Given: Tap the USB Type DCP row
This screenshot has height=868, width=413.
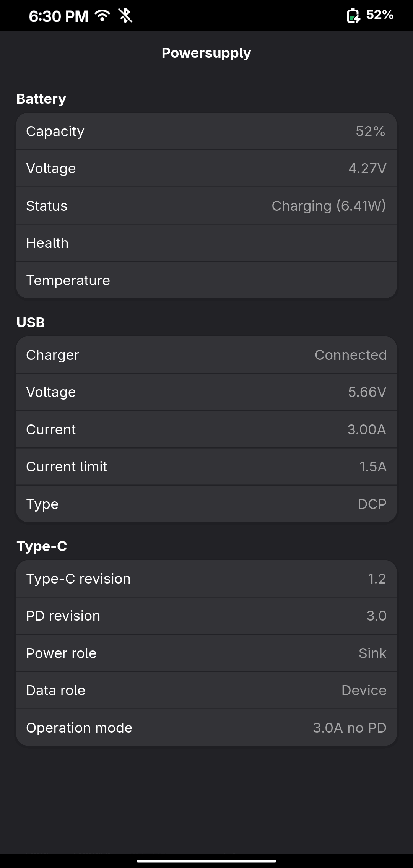Looking at the screenshot, I should point(206,504).
